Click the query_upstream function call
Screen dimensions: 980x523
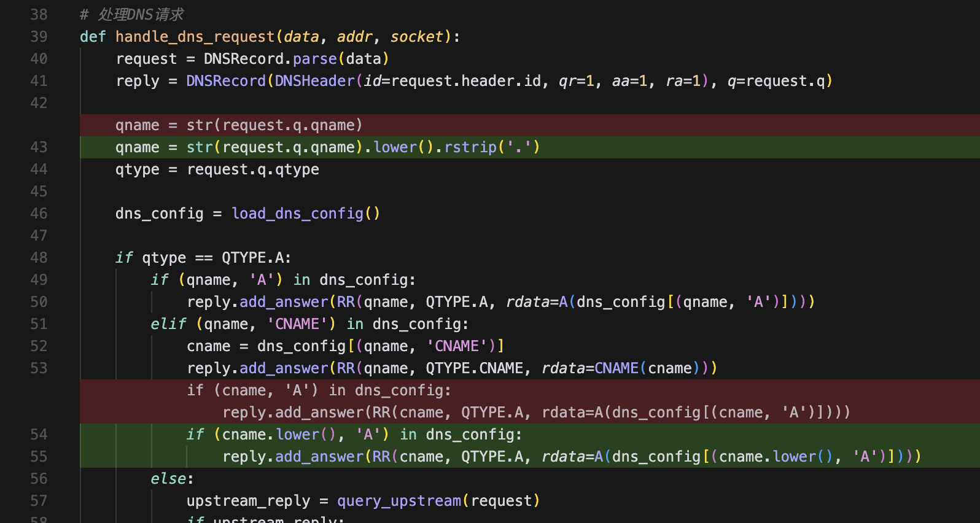pos(399,501)
